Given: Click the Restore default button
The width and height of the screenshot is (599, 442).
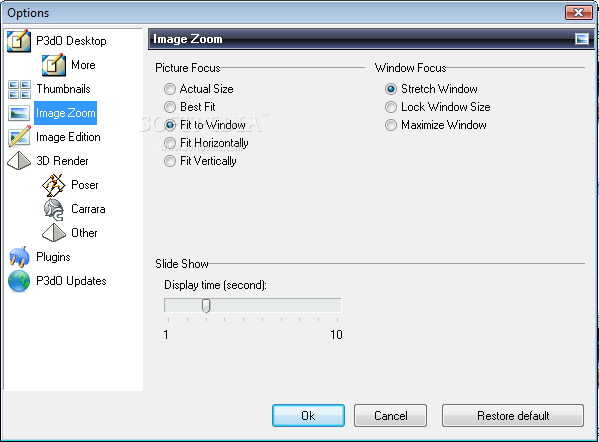Looking at the screenshot, I should click(x=513, y=415).
